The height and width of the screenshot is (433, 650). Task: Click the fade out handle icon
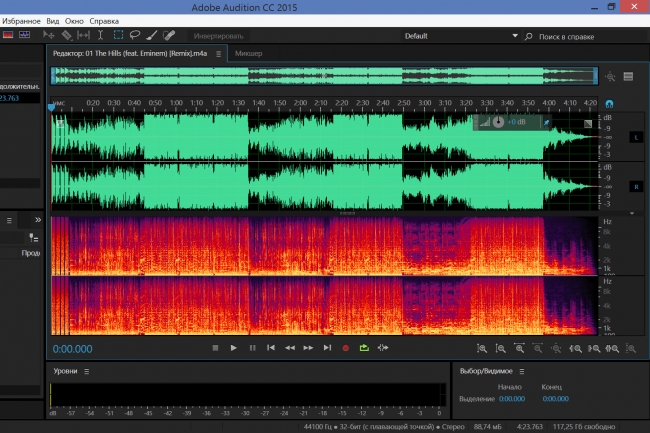pyautogui.click(x=588, y=123)
